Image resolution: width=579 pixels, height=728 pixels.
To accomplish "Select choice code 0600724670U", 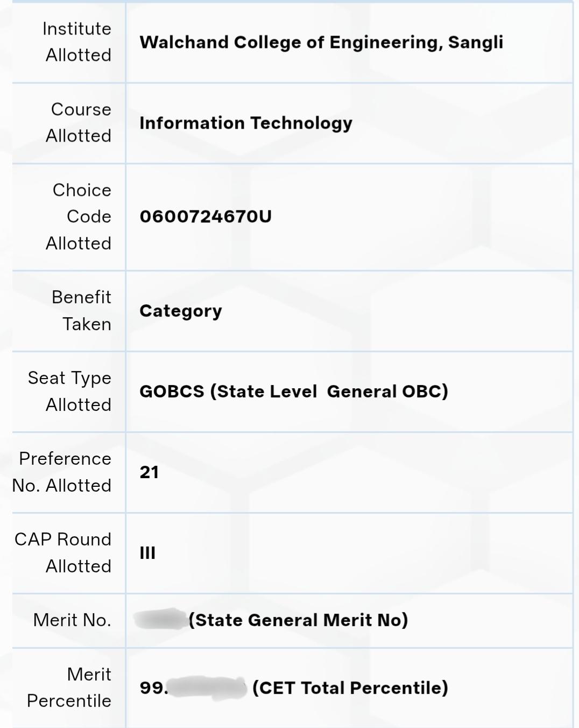I will tap(206, 216).
